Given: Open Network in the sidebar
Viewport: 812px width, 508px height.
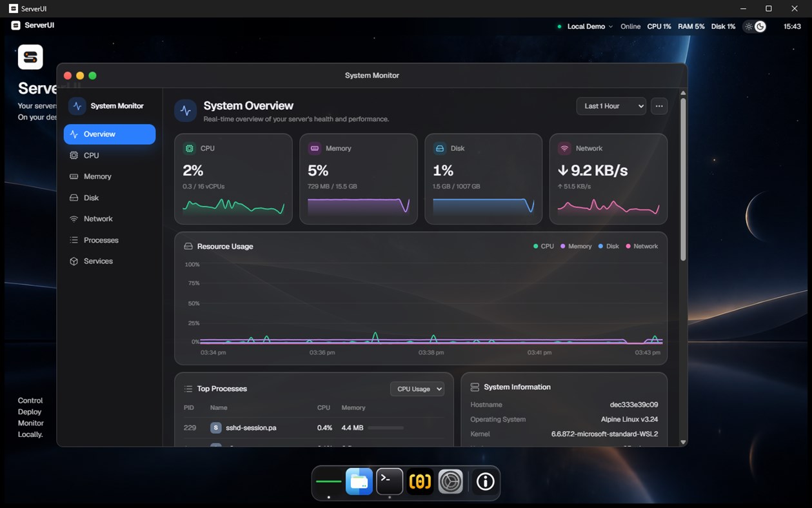Looking at the screenshot, I should [110, 219].
